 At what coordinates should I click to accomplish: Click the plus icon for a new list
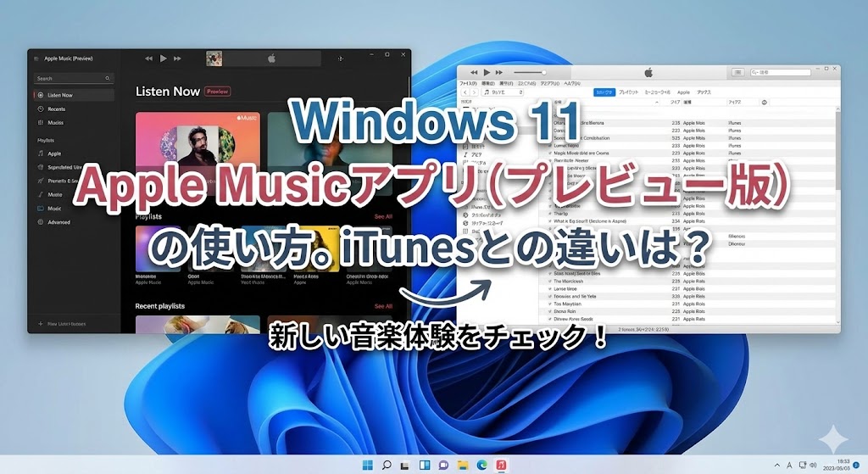pos(41,324)
